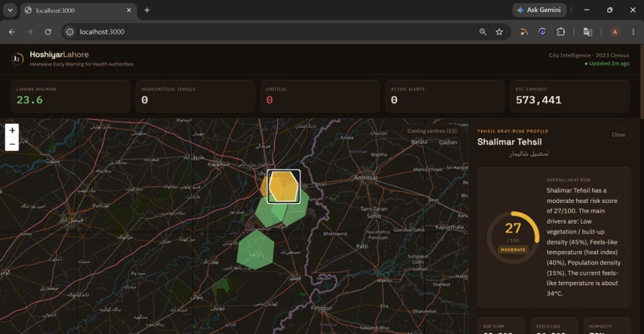
Task: Open Chrome three-dot menu
Action: 633,32
